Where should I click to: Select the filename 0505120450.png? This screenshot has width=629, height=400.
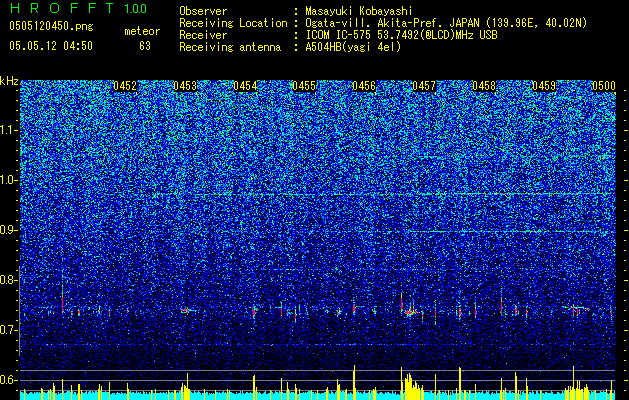tap(51, 26)
